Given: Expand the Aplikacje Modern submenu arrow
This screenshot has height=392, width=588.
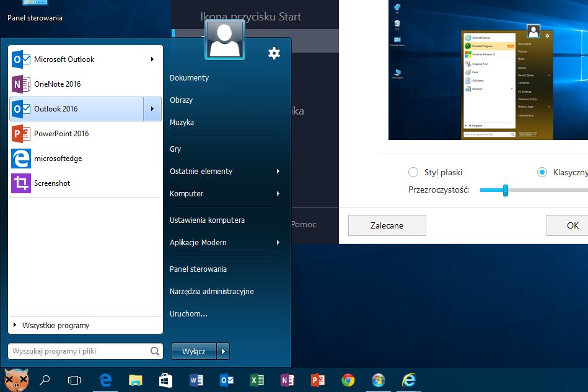Looking at the screenshot, I should (x=278, y=243).
